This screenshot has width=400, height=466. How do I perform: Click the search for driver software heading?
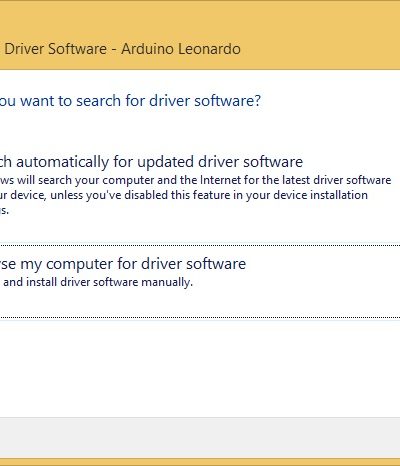click(x=130, y=101)
